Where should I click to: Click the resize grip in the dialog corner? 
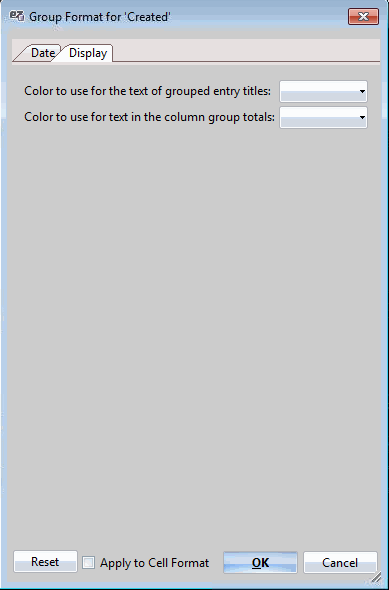click(x=376, y=577)
